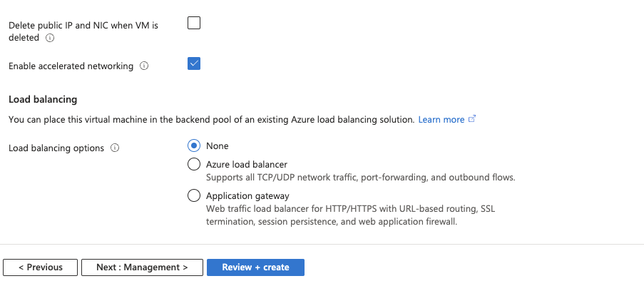Uncheck the Enable accelerated networking checkbox
The height and width of the screenshot is (286, 644).
[194, 63]
